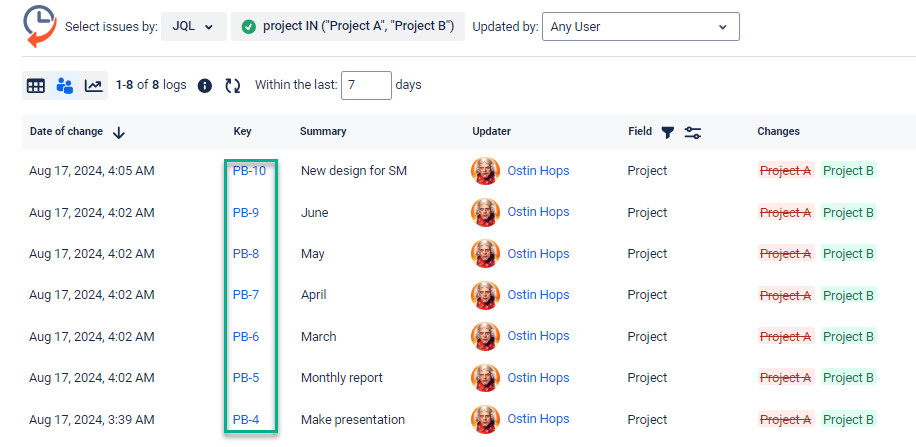
Task: Click the refresh logs icon
Action: coord(233,86)
